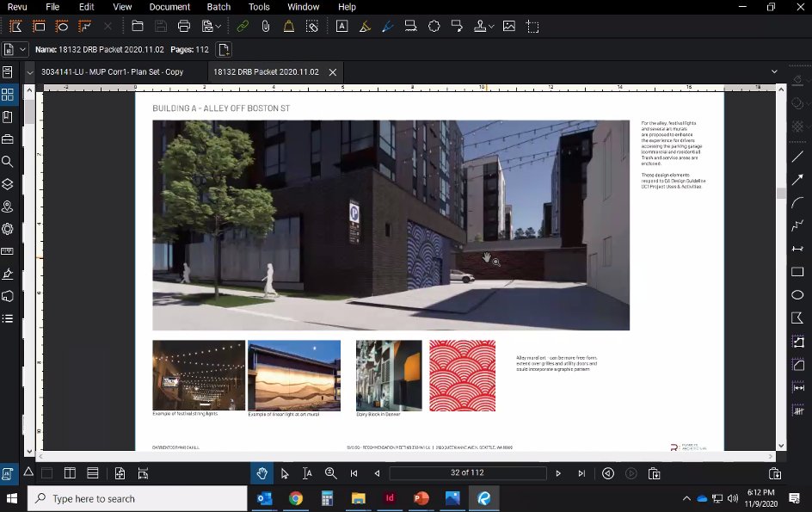Open the Bookmarks panel icon
The height and width of the screenshot is (512, 812).
(x=8, y=117)
